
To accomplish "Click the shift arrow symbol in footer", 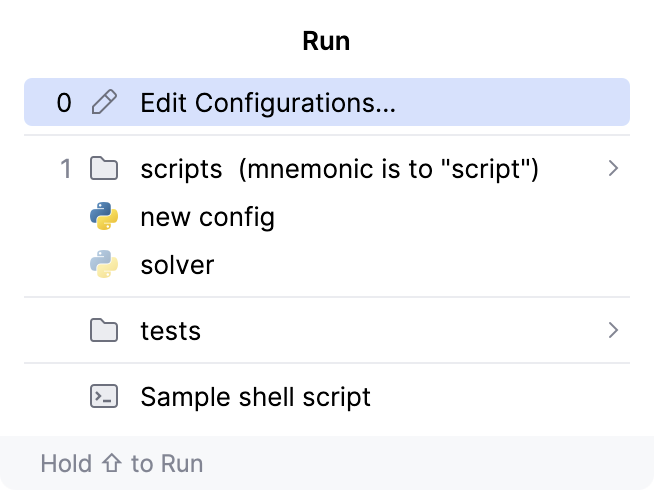I will coord(111,463).
